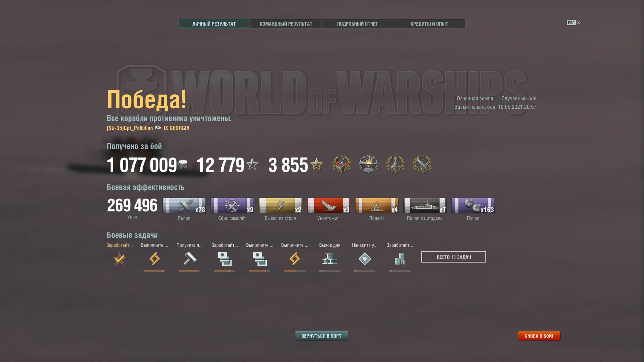Image resolution: width=644 pixels, height=362 pixels.
Task: Click the main battery hits ribbon x78
Action: coord(184,205)
